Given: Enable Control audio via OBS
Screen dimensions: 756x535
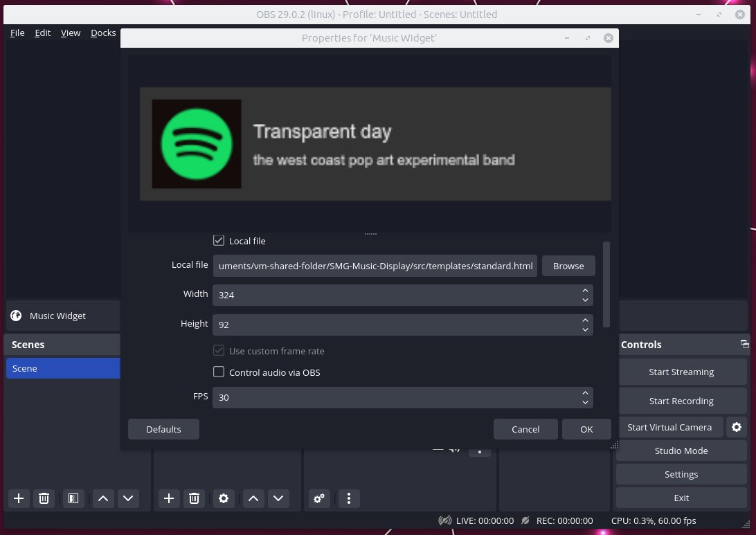Looking at the screenshot, I should point(219,372).
